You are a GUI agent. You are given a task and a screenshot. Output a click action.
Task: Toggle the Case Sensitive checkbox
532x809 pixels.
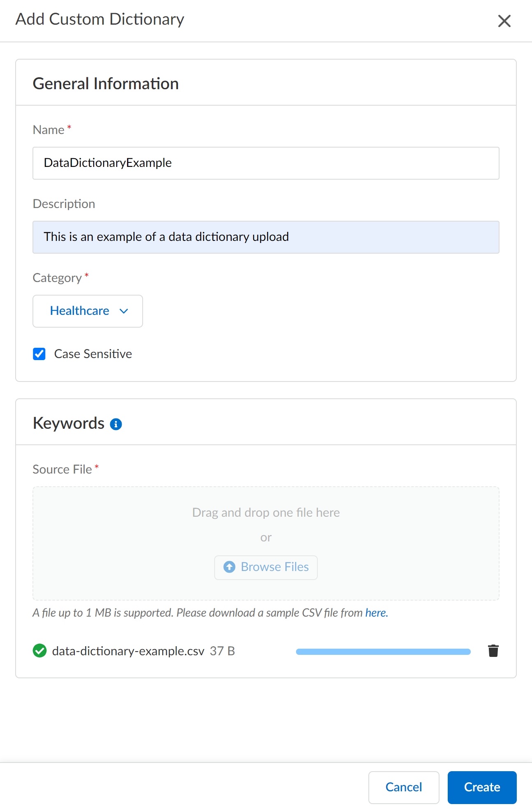(39, 354)
